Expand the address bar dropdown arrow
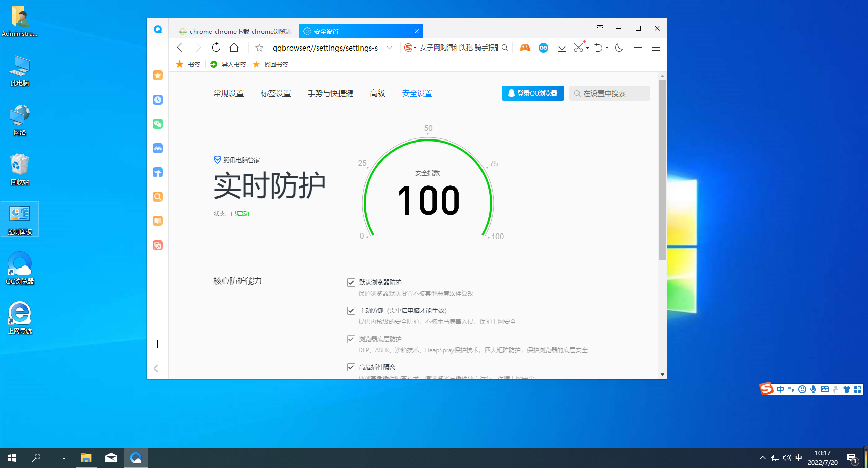 click(389, 48)
